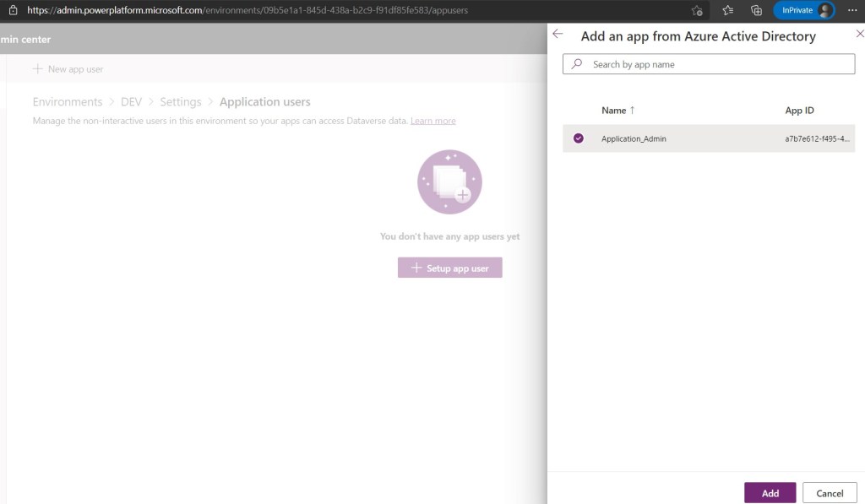Open the Learn more link
Image resolution: width=865 pixels, height=504 pixels.
coord(432,122)
